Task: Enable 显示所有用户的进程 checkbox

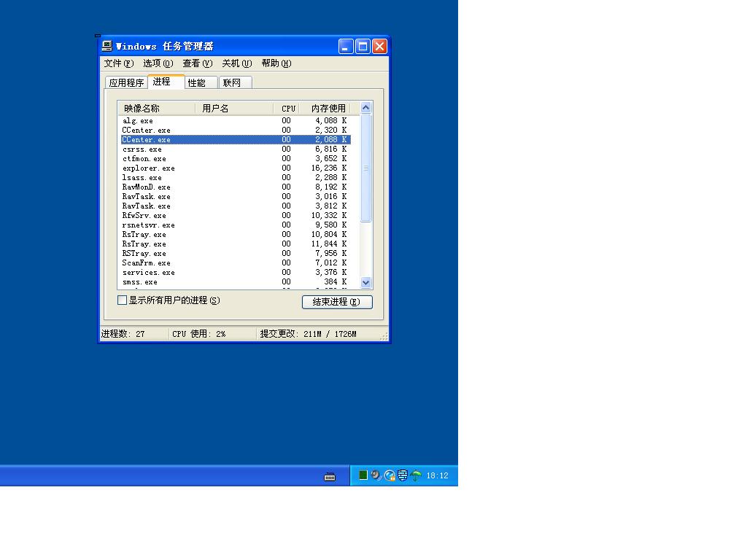Action: click(x=122, y=300)
